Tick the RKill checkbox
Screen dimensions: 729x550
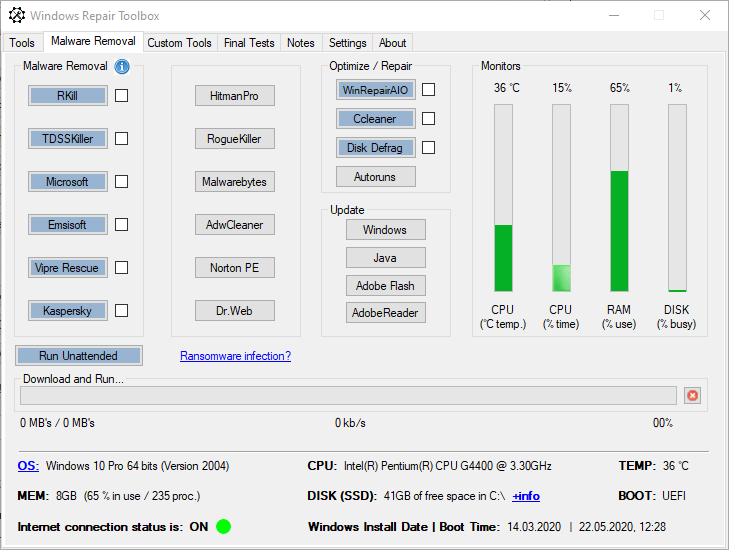point(121,95)
